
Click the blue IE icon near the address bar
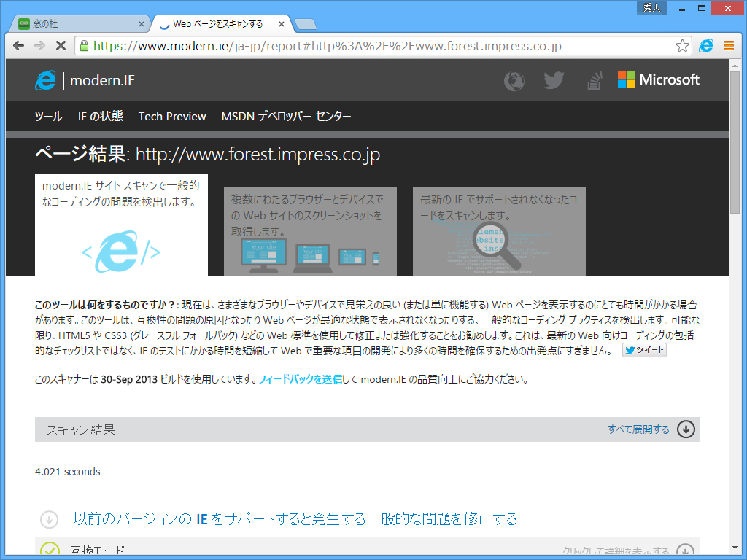click(705, 45)
